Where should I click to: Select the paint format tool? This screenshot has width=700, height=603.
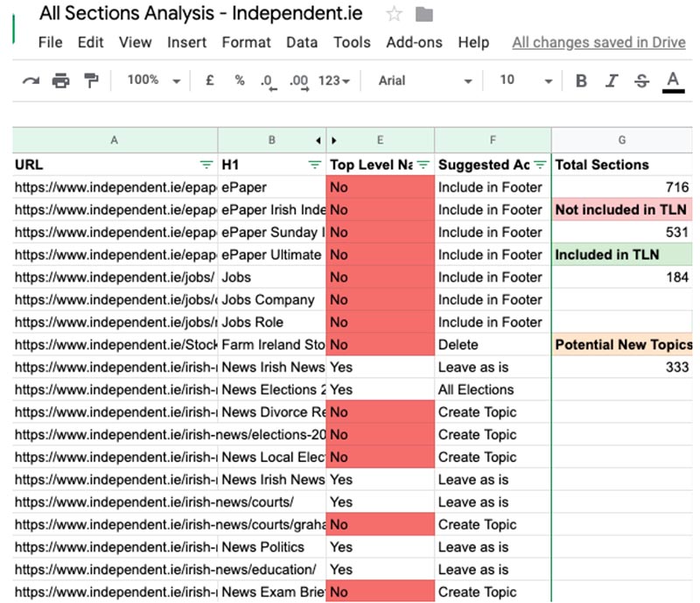point(91,81)
